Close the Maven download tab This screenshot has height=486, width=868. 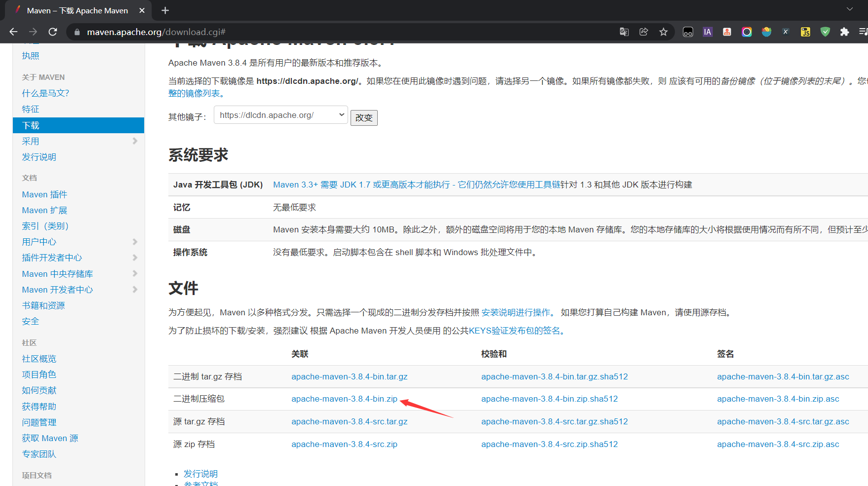142,10
